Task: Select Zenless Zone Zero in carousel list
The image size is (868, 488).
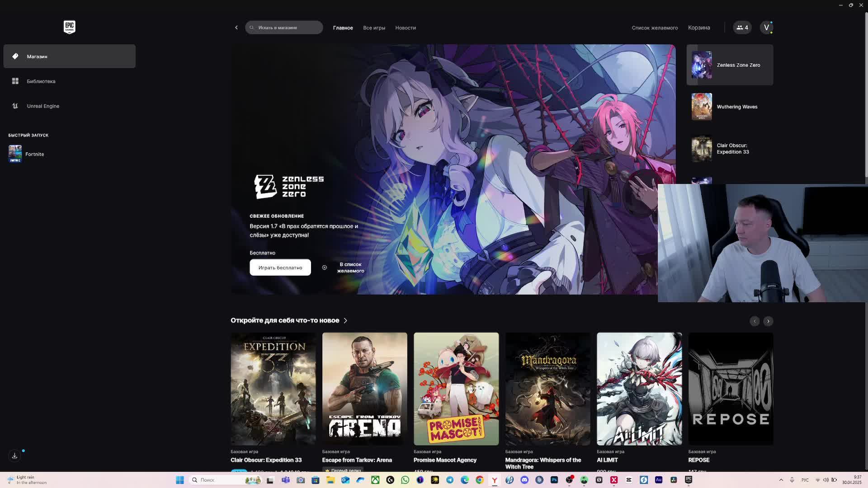Action: [x=730, y=65]
